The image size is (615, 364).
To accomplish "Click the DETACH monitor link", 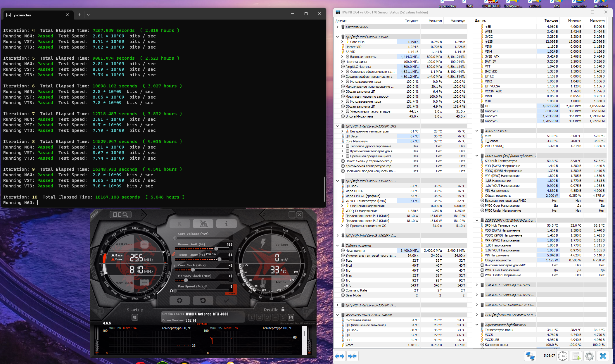I will click(202, 324).
